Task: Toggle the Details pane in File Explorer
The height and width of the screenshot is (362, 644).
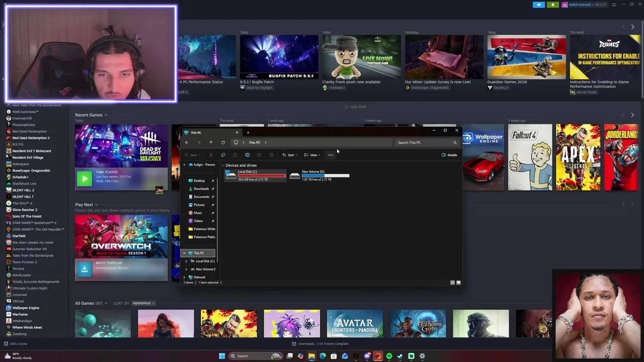Action: pyautogui.click(x=449, y=155)
